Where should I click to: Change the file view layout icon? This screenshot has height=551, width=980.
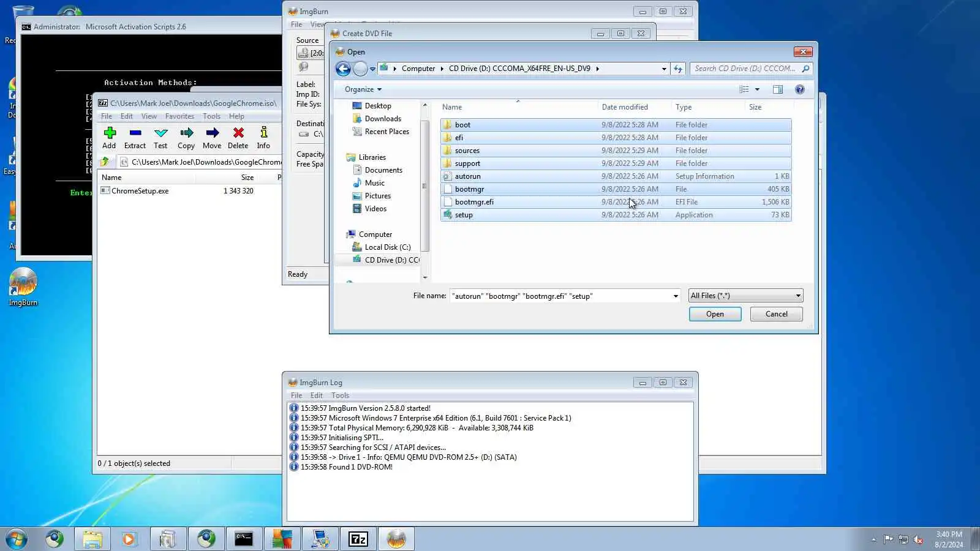coord(744,89)
